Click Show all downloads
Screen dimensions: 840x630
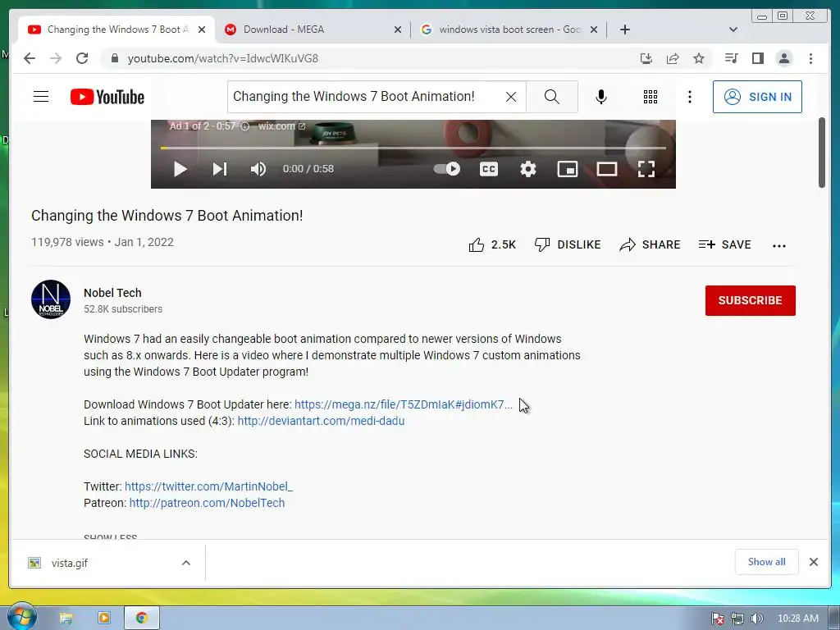tap(767, 561)
